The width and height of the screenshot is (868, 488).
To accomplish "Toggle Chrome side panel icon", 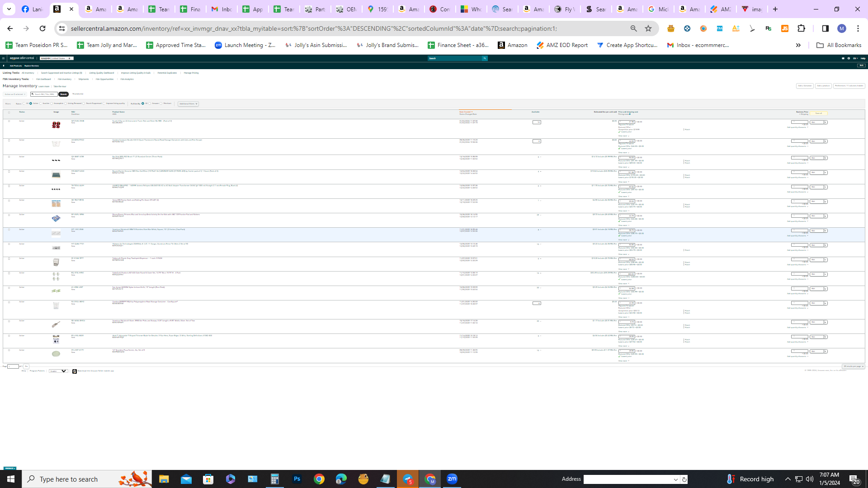I will click(825, 28).
